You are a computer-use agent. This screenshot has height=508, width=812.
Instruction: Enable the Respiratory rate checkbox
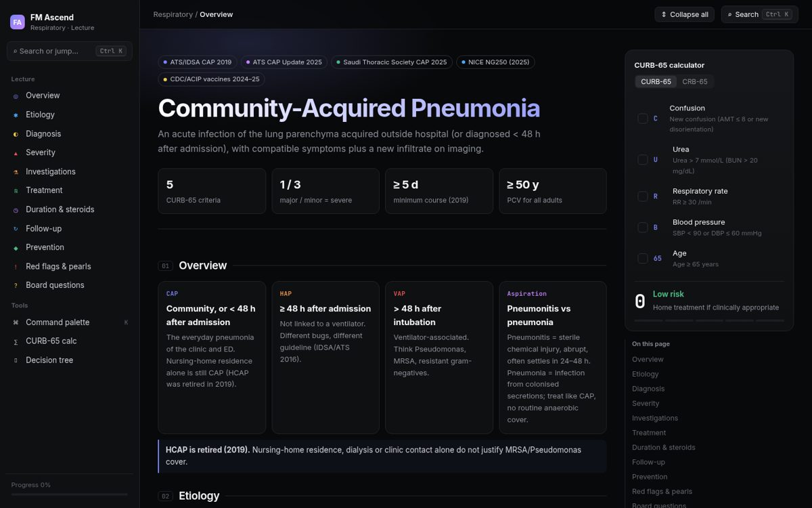[643, 196]
